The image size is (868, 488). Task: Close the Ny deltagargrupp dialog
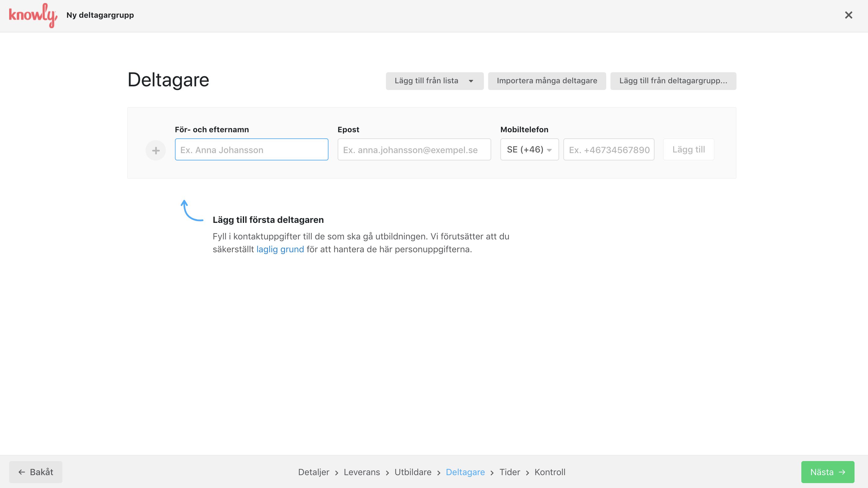point(848,15)
